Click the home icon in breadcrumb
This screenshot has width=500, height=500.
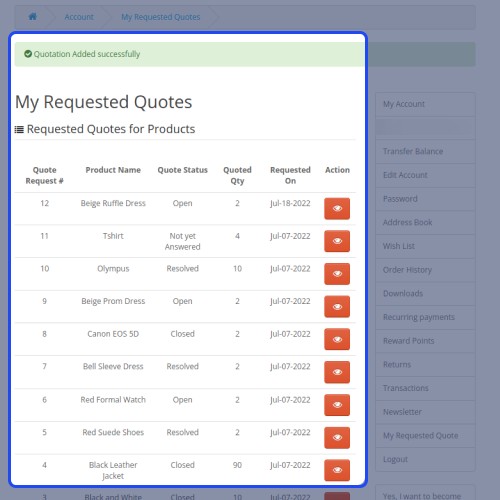pyautogui.click(x=33, y=16)
